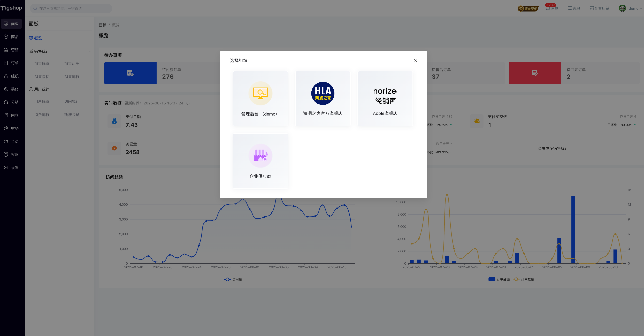
Task: Open the 分销 sidebar section
Action: [12, 102]
